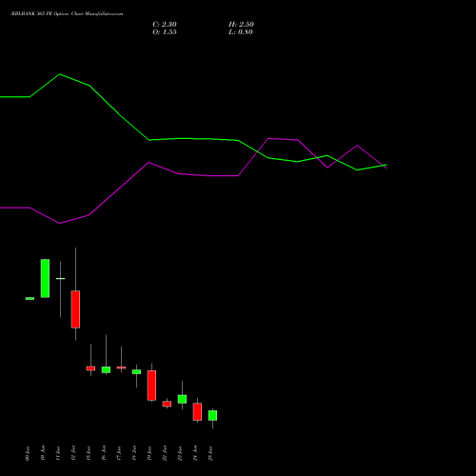Screen dimensions: 476x476
Task: Click the large red candlestick for 12 Jan
Action: (75, 309)
